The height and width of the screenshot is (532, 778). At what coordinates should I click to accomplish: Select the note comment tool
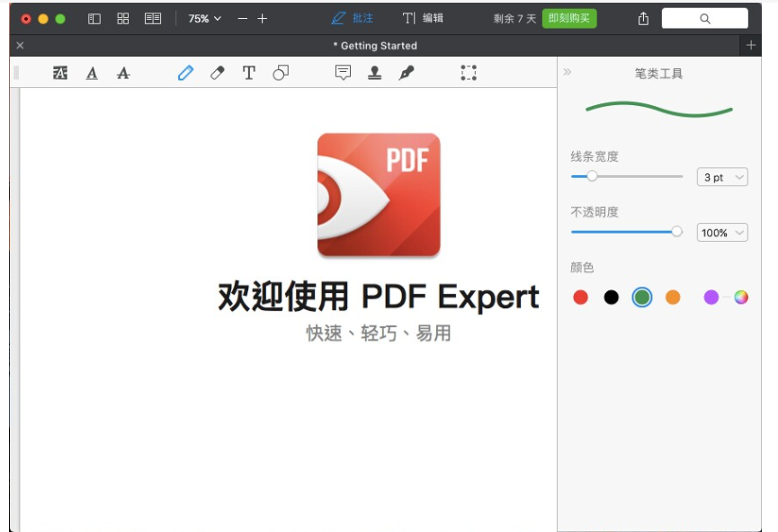[343, 73]
